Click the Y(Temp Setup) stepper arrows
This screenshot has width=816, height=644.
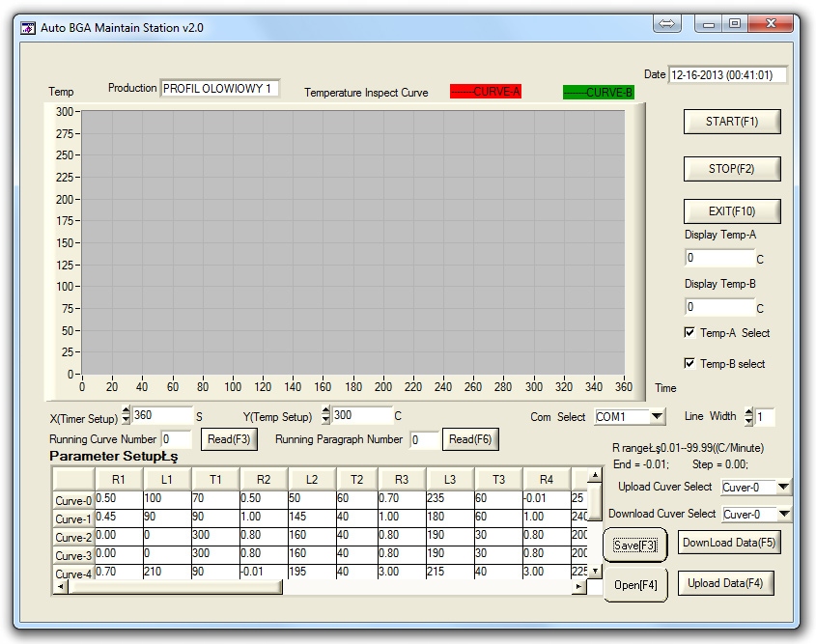(x=325, y=416)
